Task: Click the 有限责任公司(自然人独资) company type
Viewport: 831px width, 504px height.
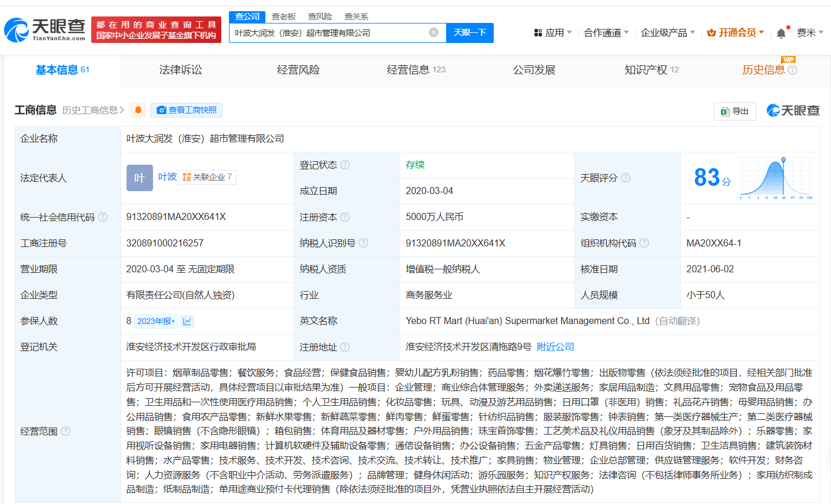Action: point(180,295)
